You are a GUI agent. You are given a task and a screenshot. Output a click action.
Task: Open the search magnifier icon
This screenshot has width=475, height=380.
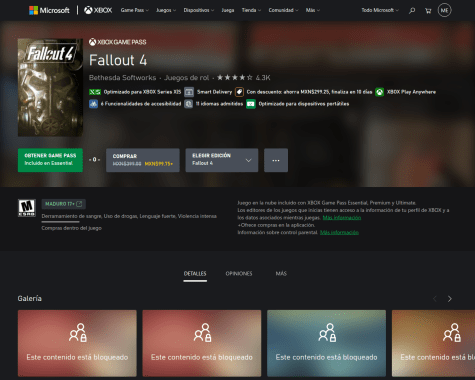pos(412,11)
